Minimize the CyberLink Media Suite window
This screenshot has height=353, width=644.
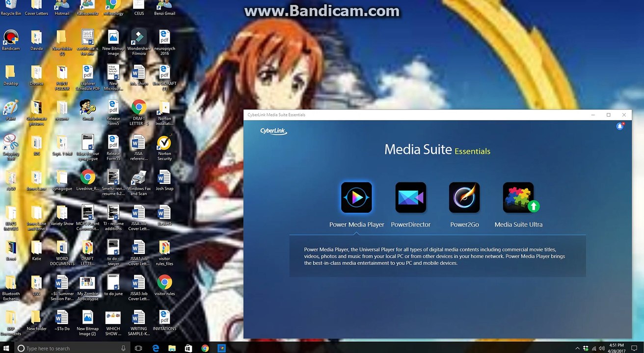[594, 115]
